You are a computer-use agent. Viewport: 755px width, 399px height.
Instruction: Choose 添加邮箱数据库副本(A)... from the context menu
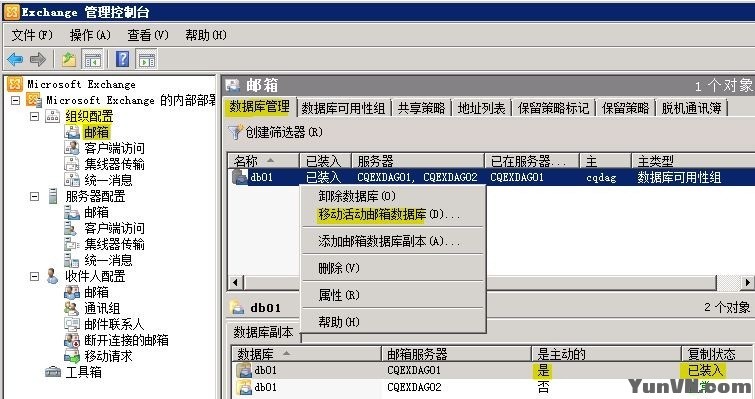coord(393,241)
